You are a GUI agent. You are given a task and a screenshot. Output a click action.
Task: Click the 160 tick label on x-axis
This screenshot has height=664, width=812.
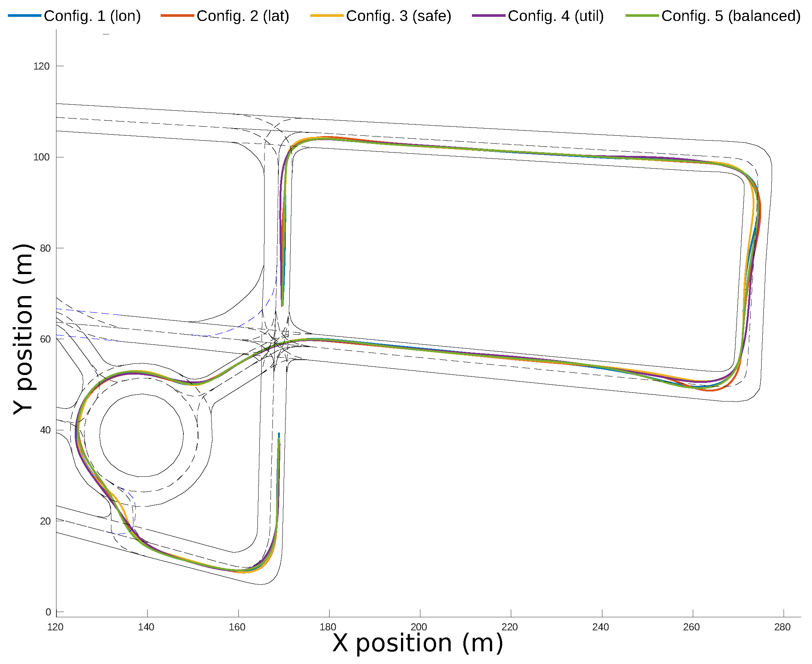237,627
